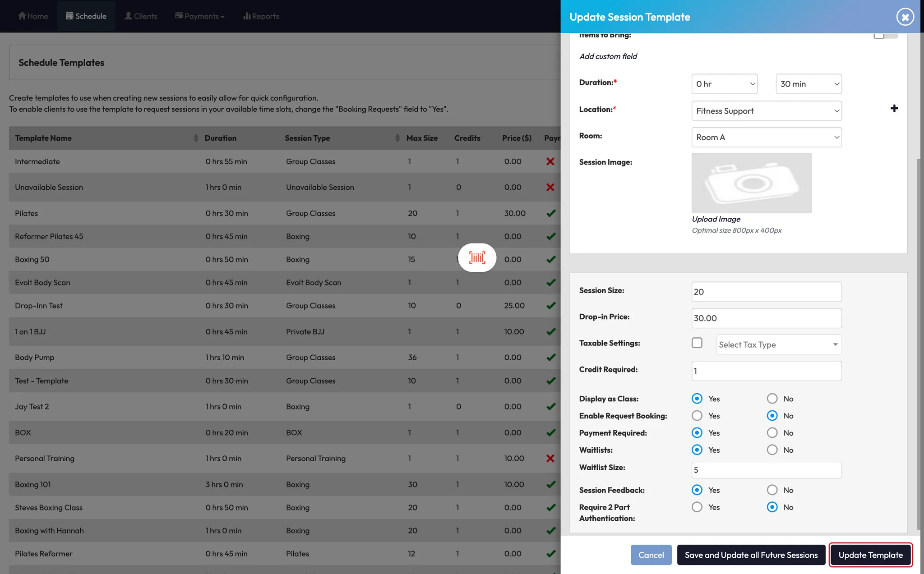The image size is (924, 574).
Task: Click the red X in Intermediate row
Action: [550, 161]
